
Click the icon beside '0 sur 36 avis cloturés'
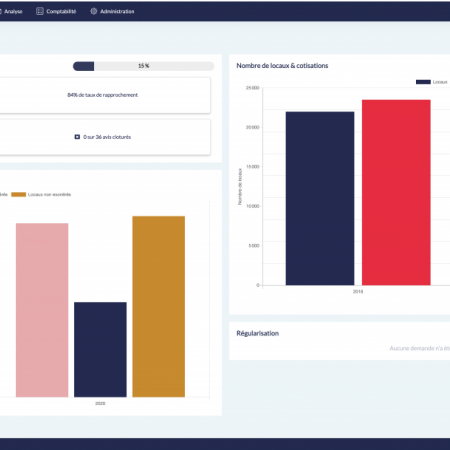(x=77, y=137)
